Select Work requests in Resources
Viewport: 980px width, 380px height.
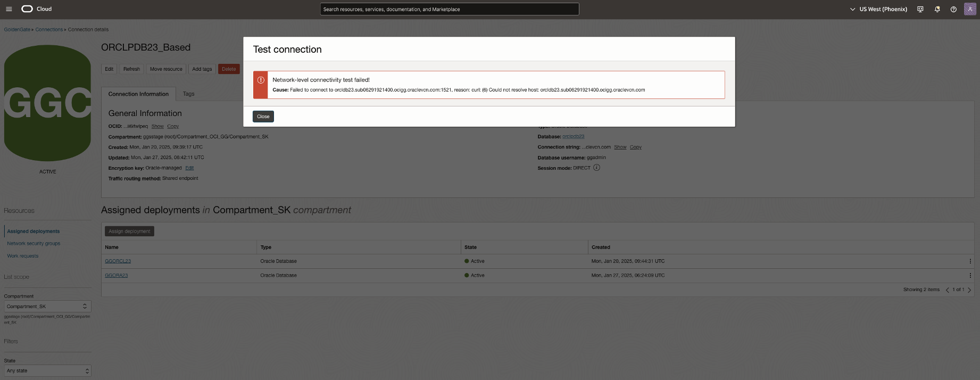[23, 256]
